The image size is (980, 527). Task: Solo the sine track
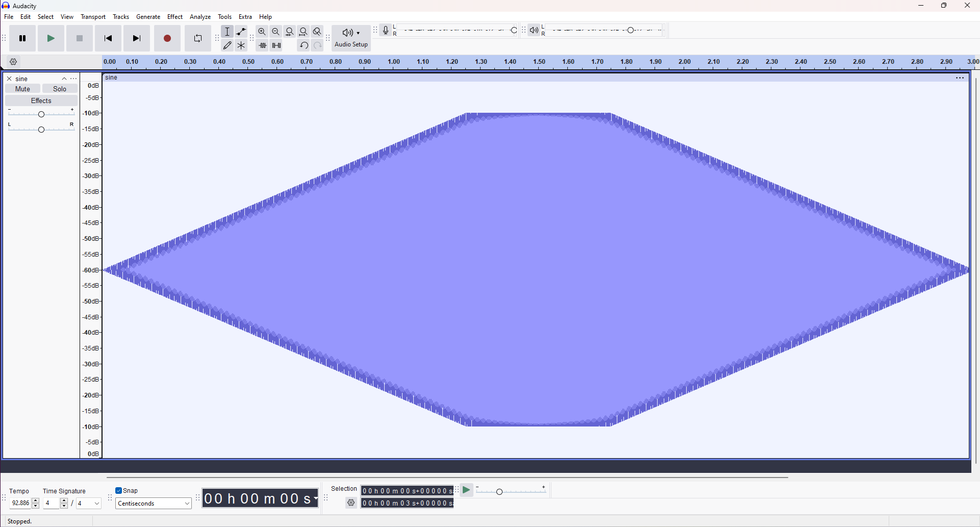tap(60, 88)
